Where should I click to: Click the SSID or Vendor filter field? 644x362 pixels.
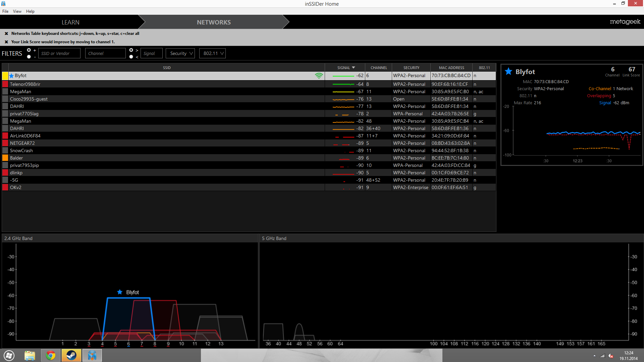(59, 53)
